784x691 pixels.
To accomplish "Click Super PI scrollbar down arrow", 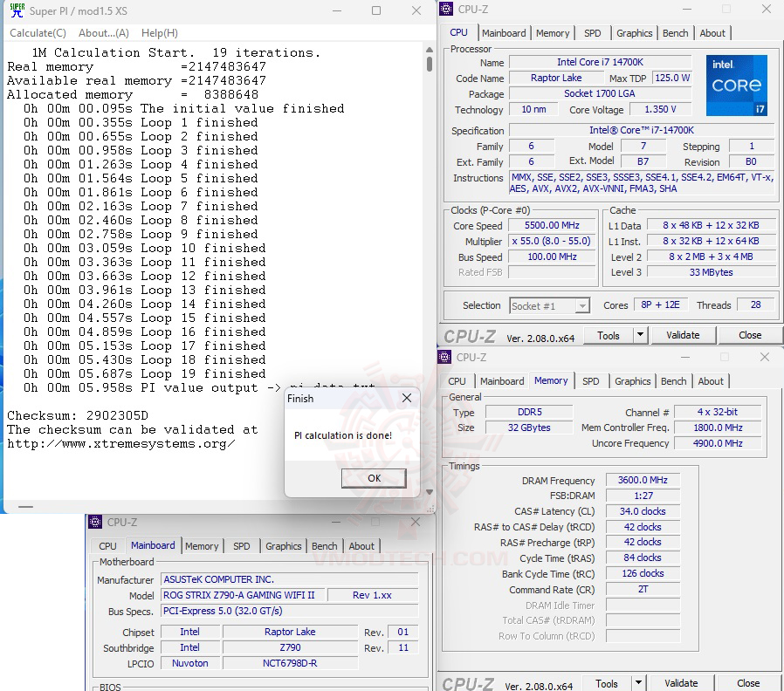I will point(429,492).
